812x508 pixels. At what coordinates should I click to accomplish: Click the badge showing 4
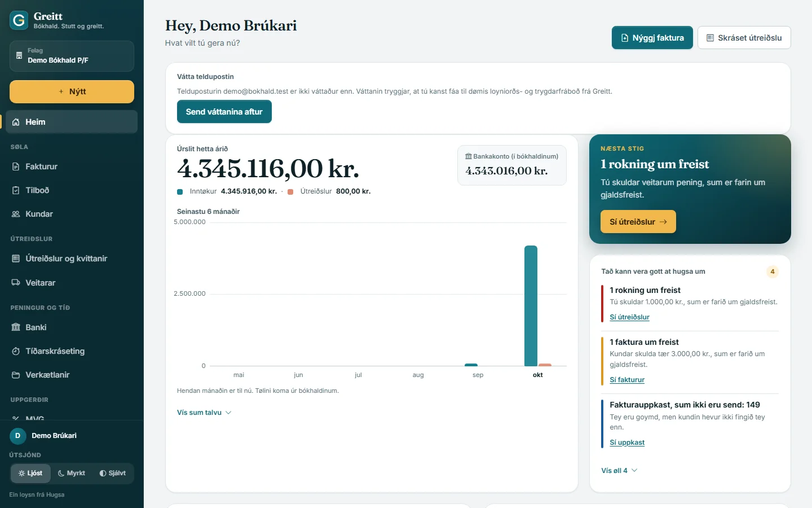click(x=773, y=271)
